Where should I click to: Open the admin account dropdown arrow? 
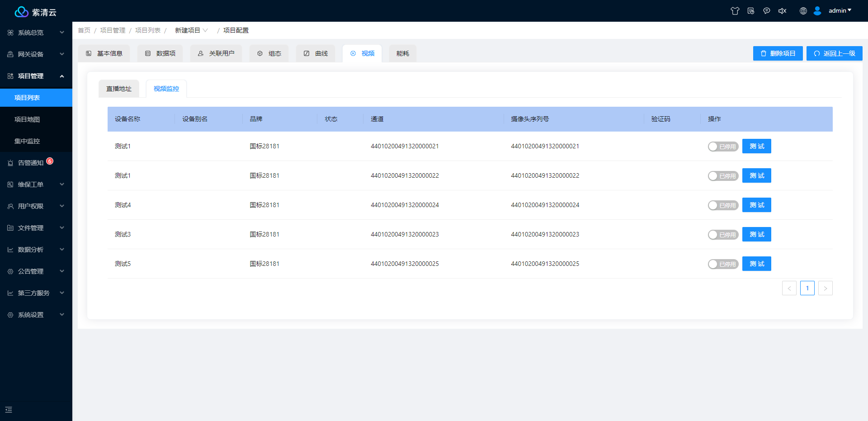point(849,10)
